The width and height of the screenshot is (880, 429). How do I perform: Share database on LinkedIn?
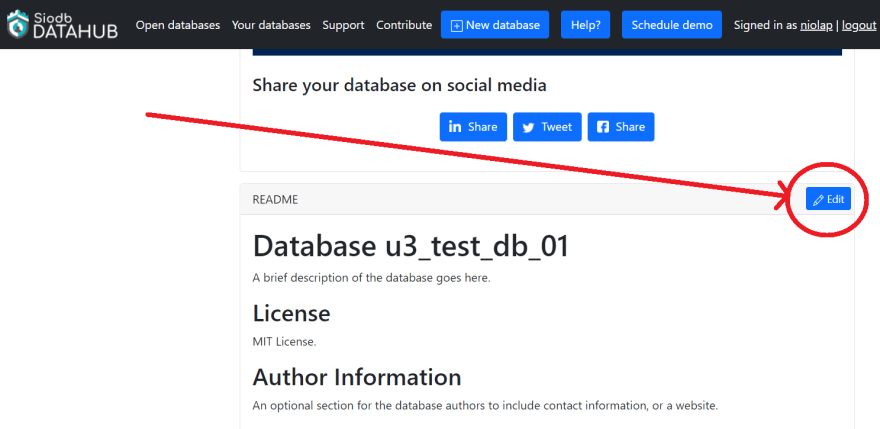pos(473,127)
